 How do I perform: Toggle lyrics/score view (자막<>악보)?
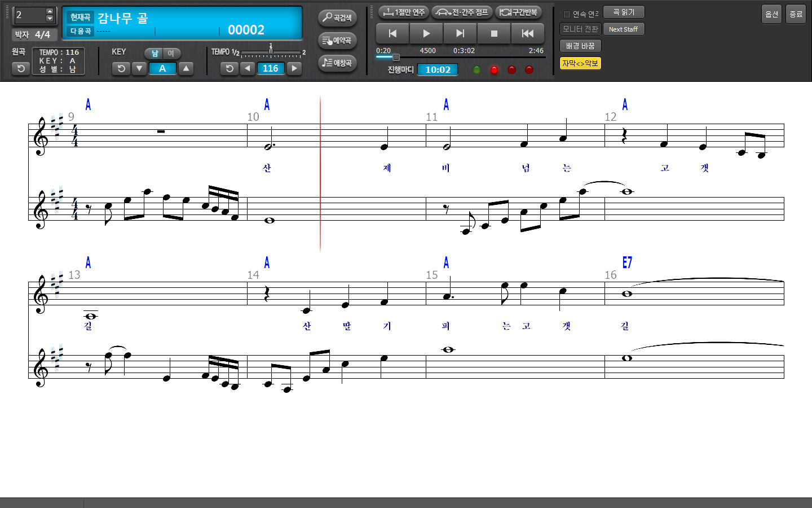coord(580,63)
